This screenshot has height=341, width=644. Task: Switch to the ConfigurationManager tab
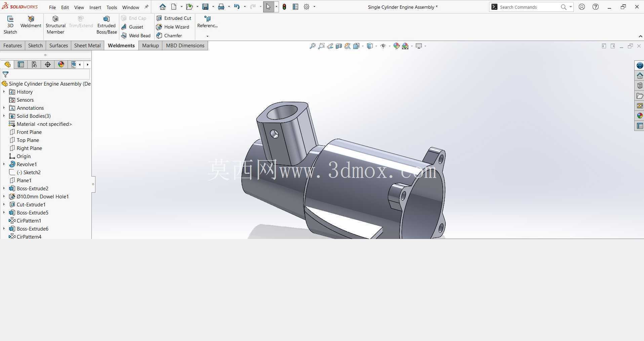click(34, 64)
